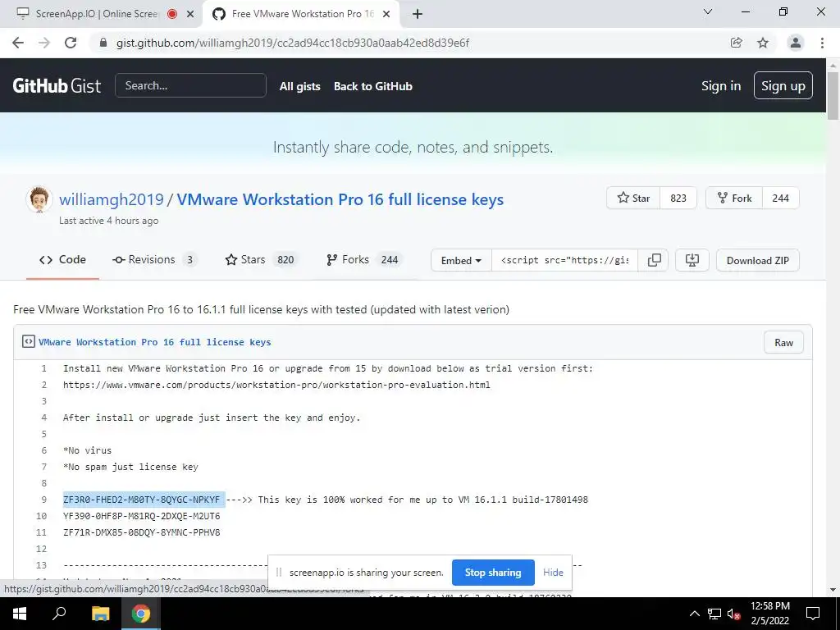Open the taskbar clock showing 12:58 PM

770,614
